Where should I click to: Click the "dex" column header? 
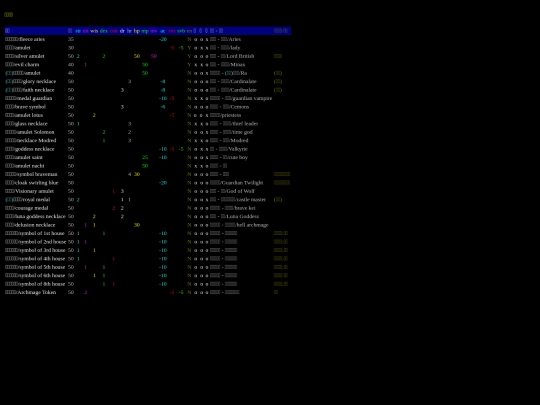coord(104,31)
